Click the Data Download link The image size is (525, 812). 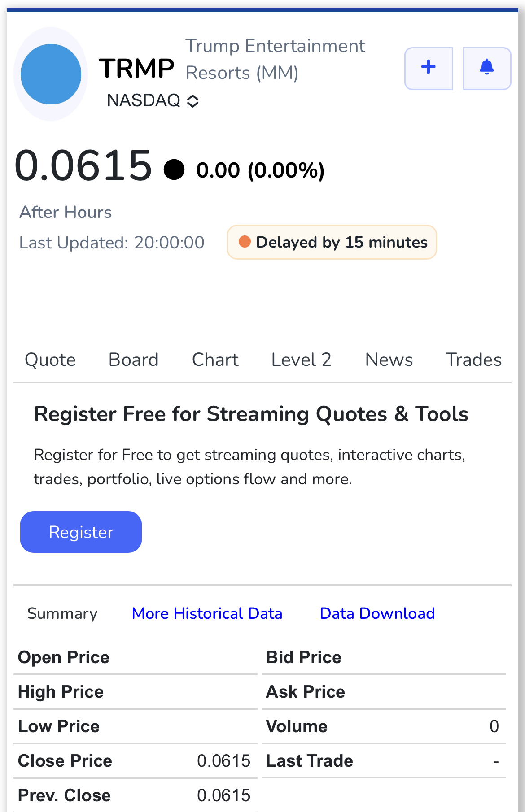tap(377, 613)
